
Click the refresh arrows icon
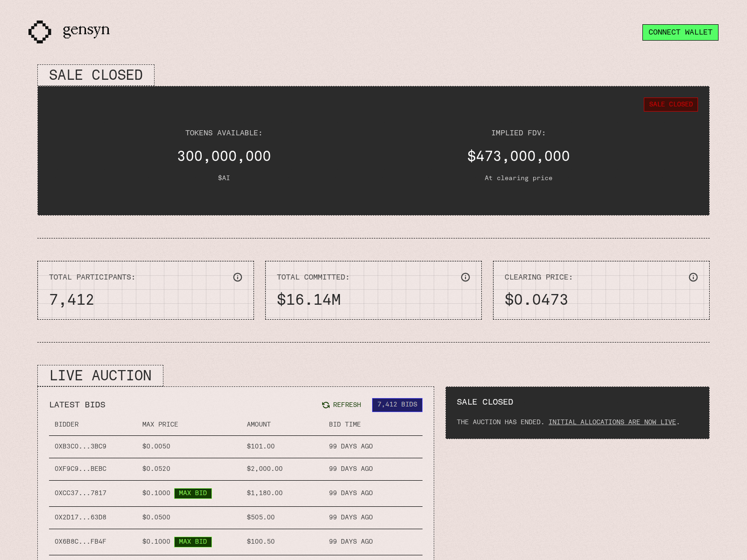pyautogui.click(x=326, y=405)
